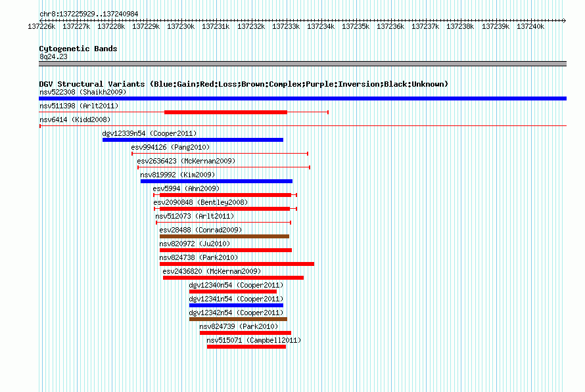Open the dgv12342n54 (Cooper2011) label
The height and width of the screenshot is (392, 585).
click(x=236, y=313)
